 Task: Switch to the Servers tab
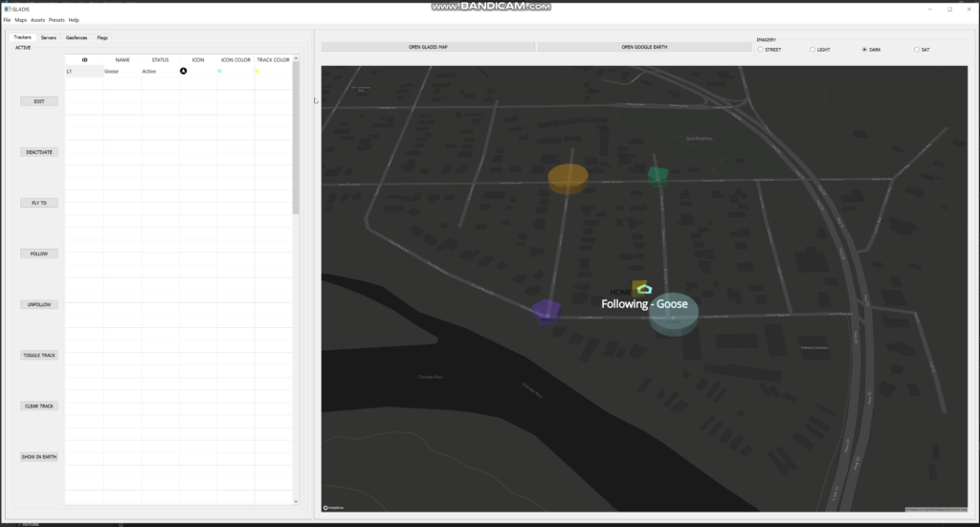48,37
